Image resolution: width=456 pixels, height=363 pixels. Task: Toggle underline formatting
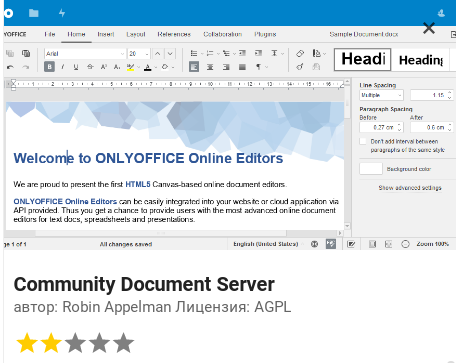click(76, 67)
